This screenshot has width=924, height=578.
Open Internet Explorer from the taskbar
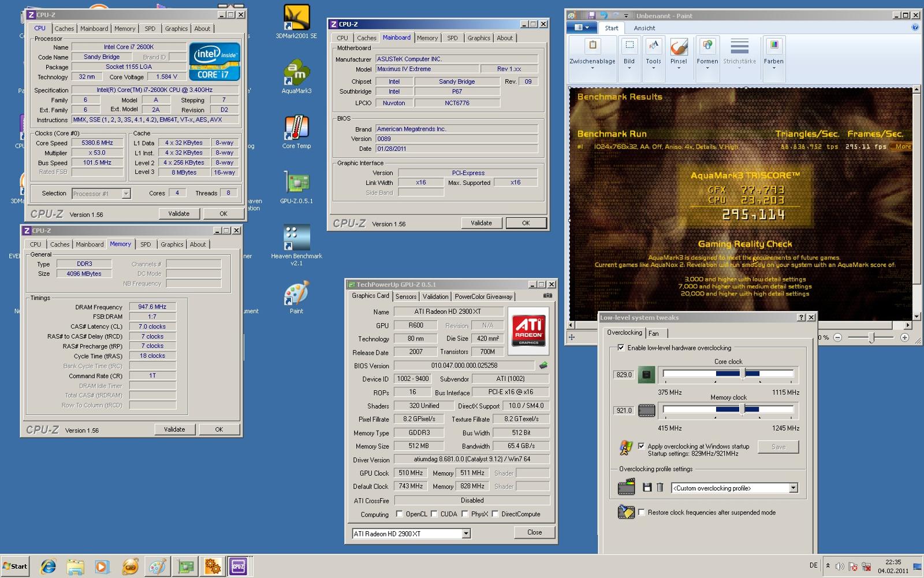tap(48, 566)
